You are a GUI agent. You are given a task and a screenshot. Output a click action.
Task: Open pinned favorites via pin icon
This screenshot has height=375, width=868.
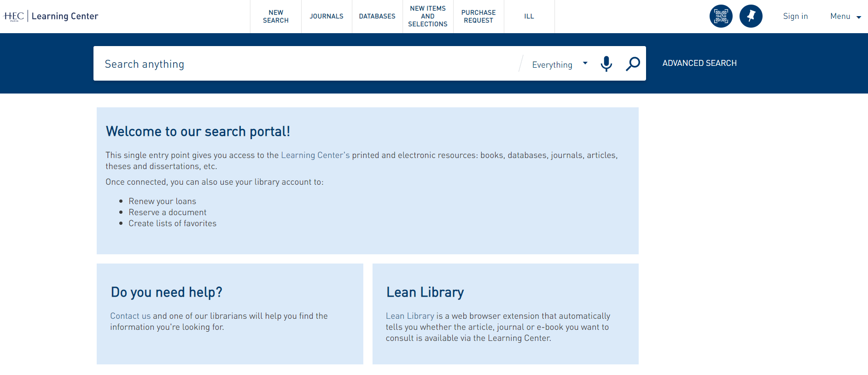click(751, 16)
